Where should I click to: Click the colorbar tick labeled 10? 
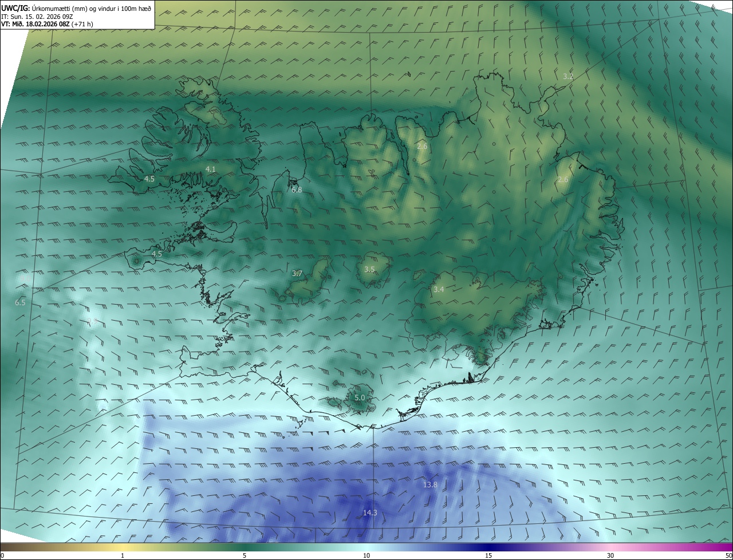[366, 556]
